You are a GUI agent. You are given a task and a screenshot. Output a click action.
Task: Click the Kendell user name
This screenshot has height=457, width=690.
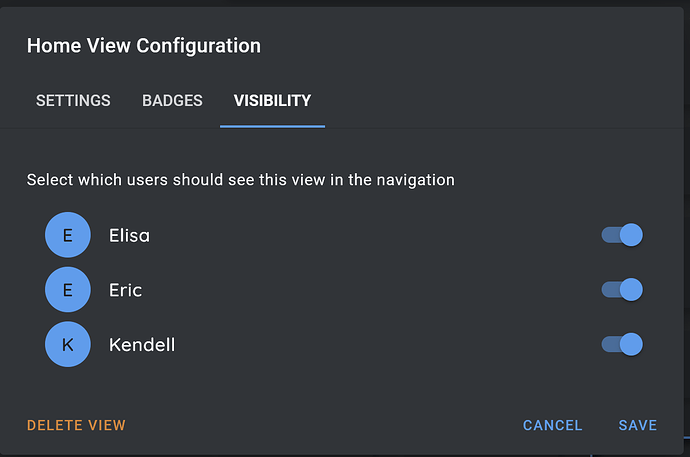(x=141, y=345)
